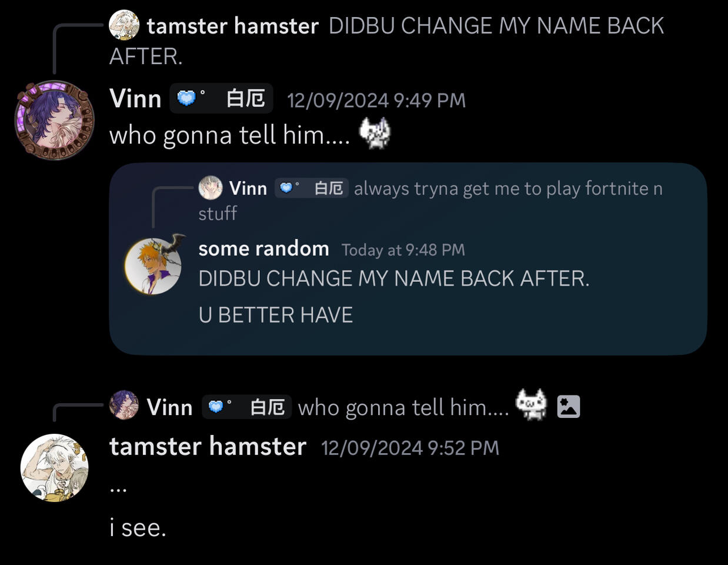
Task: Jump to replied message "DIDBU CHANGE MY NAME BACK"
Action: pyautogui.click(x=387, y=40)
